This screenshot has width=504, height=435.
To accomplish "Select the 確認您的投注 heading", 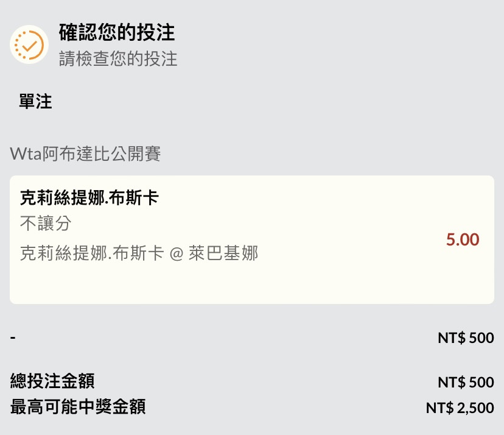I will (117, 32).
